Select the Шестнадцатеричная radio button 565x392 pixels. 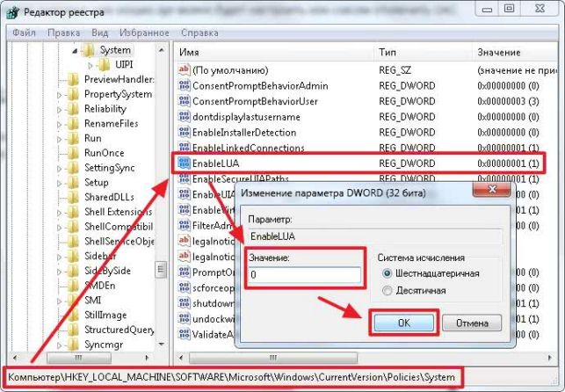[387, 273]
